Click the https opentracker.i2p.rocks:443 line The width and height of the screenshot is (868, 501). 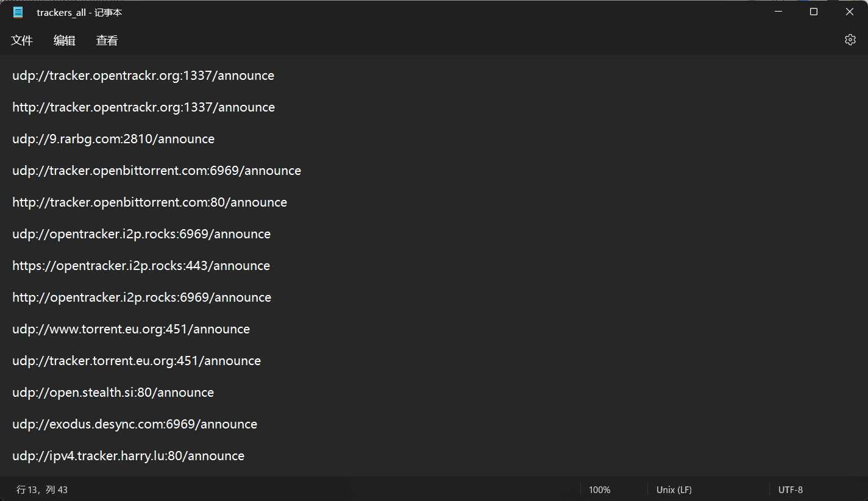(141, 266)
